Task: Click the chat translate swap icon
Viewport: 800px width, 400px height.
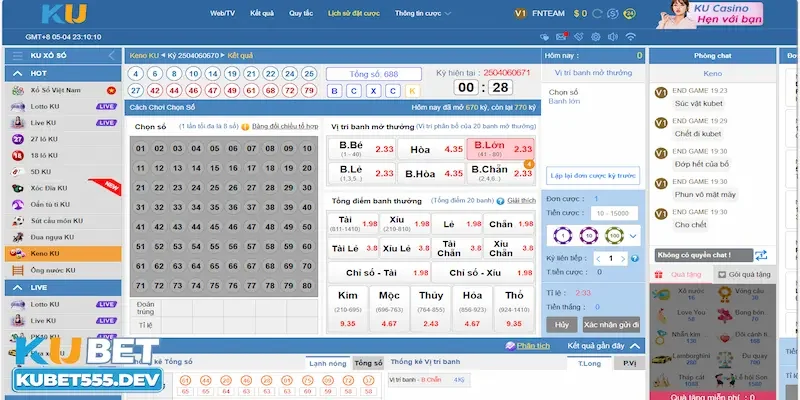Action: click(761, 255)
